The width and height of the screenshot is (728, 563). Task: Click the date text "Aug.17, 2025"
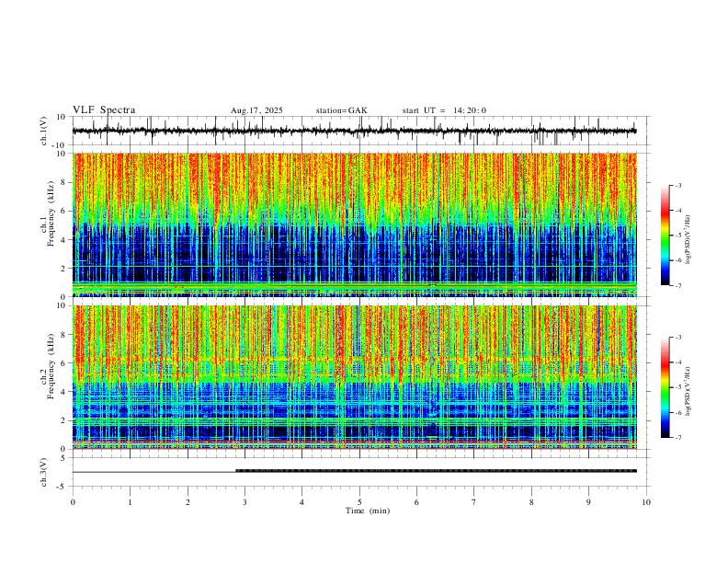coord(256,110)
